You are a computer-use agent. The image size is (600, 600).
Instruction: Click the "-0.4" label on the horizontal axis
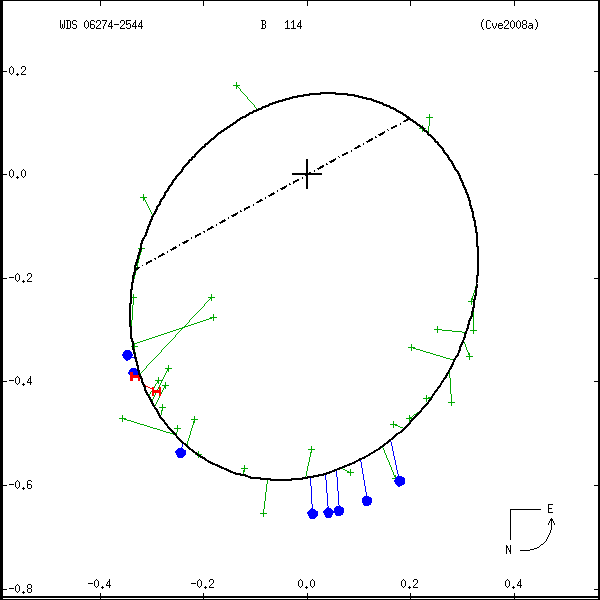(100, 584)
